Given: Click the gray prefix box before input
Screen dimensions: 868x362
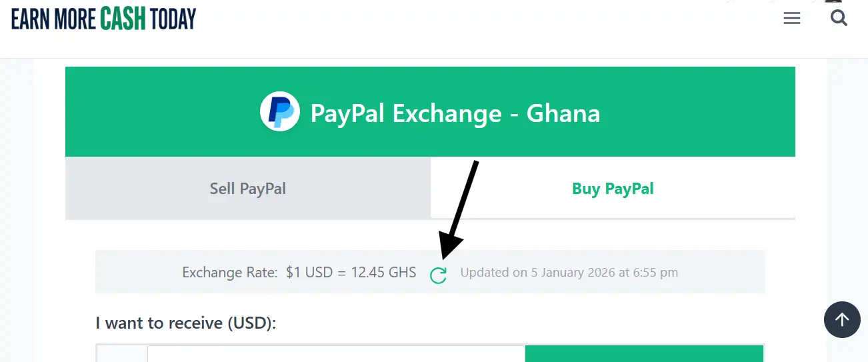Looking at the screenshot, I should 122,354.
